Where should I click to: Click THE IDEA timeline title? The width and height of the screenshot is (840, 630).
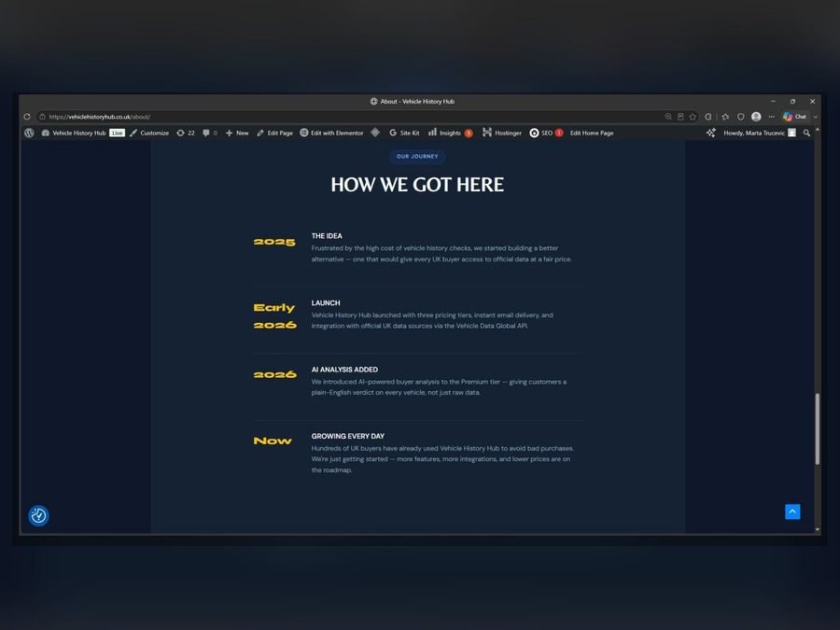pos(327,236)
